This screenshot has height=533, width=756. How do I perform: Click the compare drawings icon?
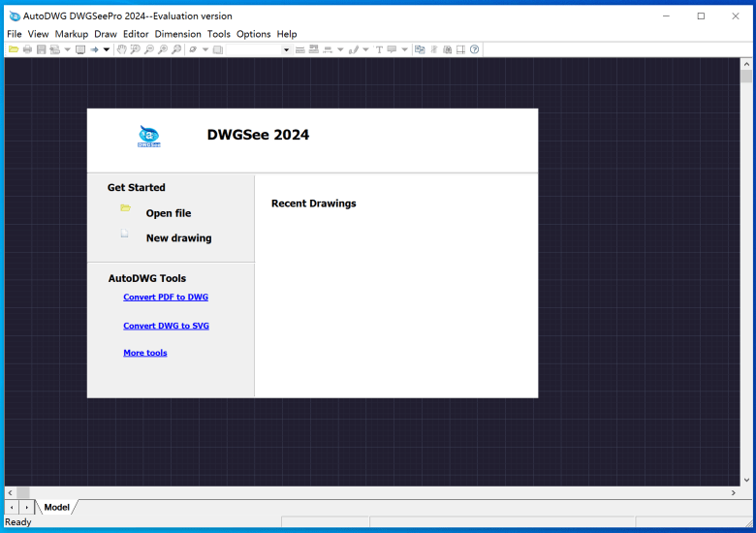click(420, 49)
